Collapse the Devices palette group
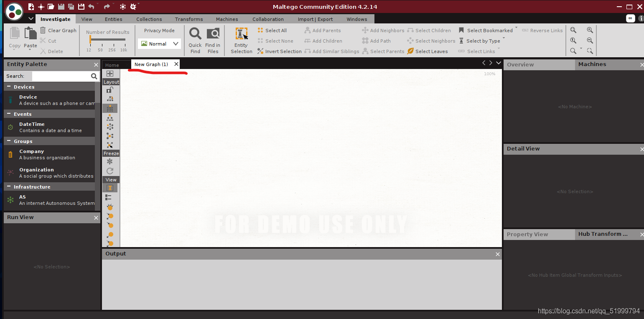Image resolution: width=644 pixels, height=319 pixels. click(x=8, y=87)
